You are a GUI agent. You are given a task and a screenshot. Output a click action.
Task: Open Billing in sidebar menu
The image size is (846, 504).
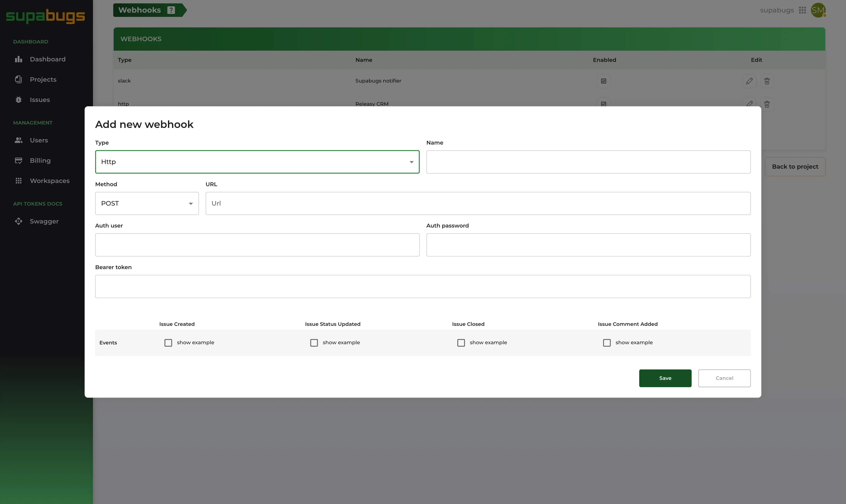tap(40, 161)
